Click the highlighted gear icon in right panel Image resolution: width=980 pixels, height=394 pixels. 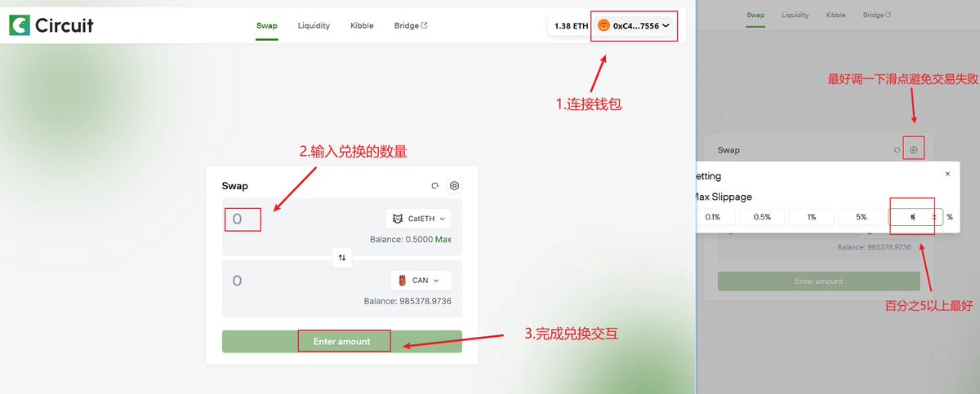click(914, 150)
